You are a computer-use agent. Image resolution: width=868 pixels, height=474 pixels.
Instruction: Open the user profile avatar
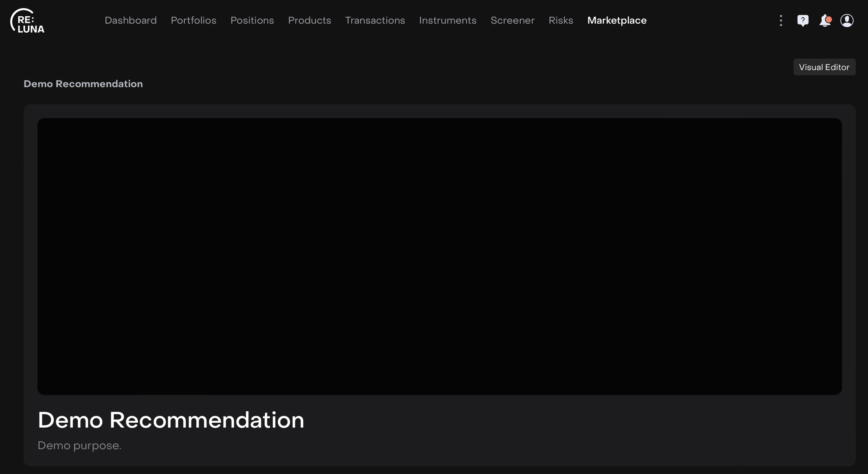click(x=847, y=20)
